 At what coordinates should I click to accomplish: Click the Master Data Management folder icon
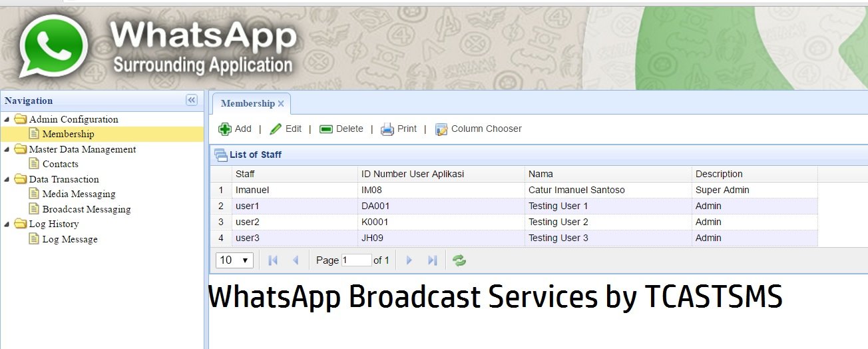(x=21, y=149)
